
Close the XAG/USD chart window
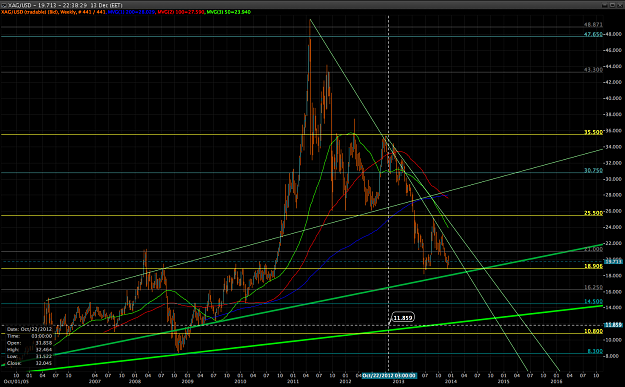click(x=619, y=5)
